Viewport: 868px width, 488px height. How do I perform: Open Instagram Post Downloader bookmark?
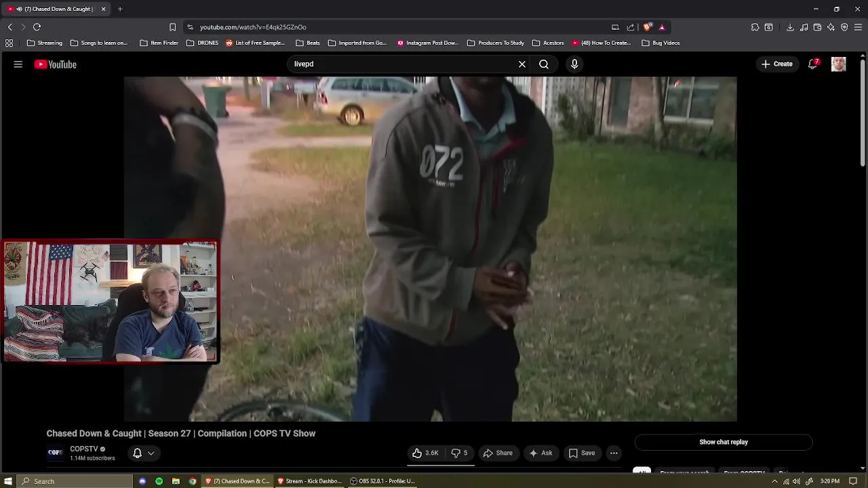pos(428,43)
